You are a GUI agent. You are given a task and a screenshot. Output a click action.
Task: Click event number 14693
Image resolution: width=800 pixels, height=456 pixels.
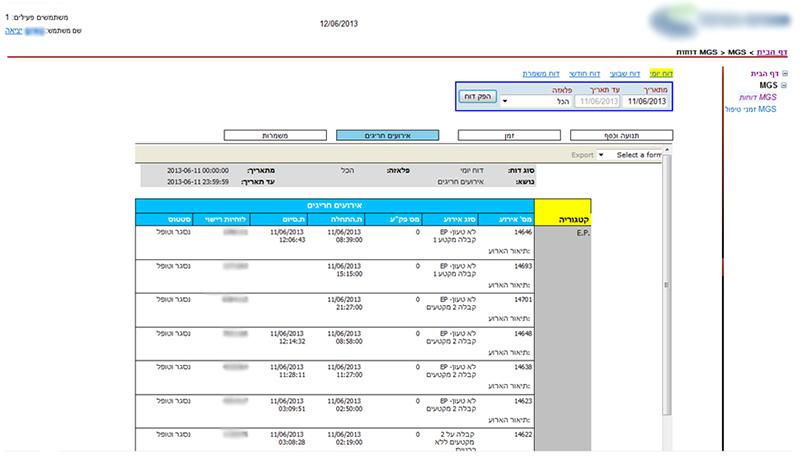(x=523, y=266)
